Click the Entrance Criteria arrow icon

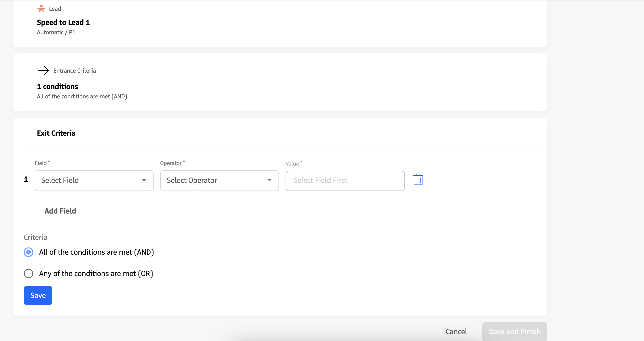click(x=43, y=70)
